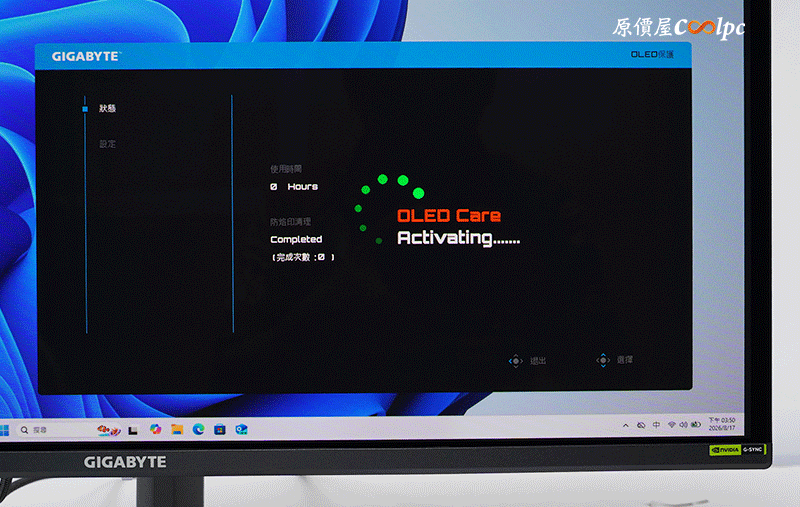Click the joystick icon beside 退出
The image size is (800, 507).
516,361
